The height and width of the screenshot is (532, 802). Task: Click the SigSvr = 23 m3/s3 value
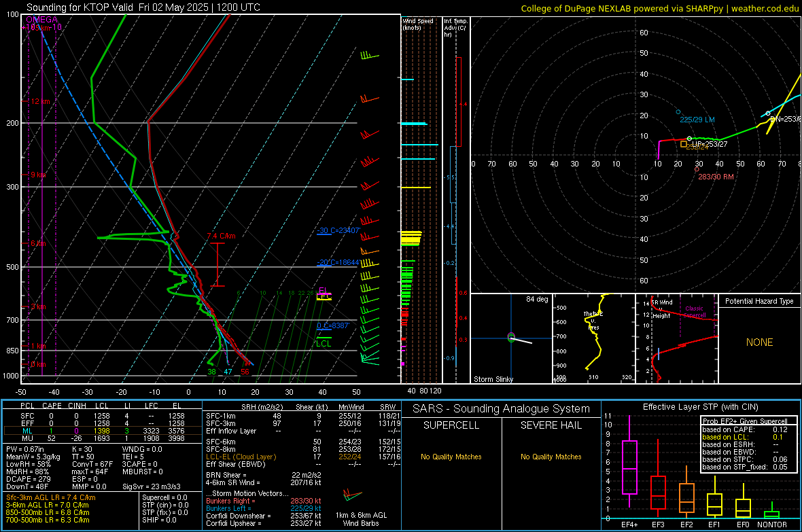tap(152, 486)
